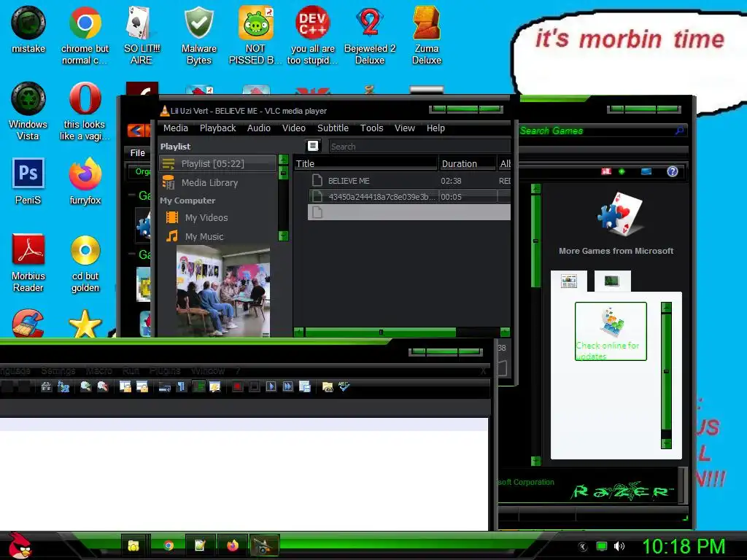Sort the playlist by Duration column header

[467, 164]
